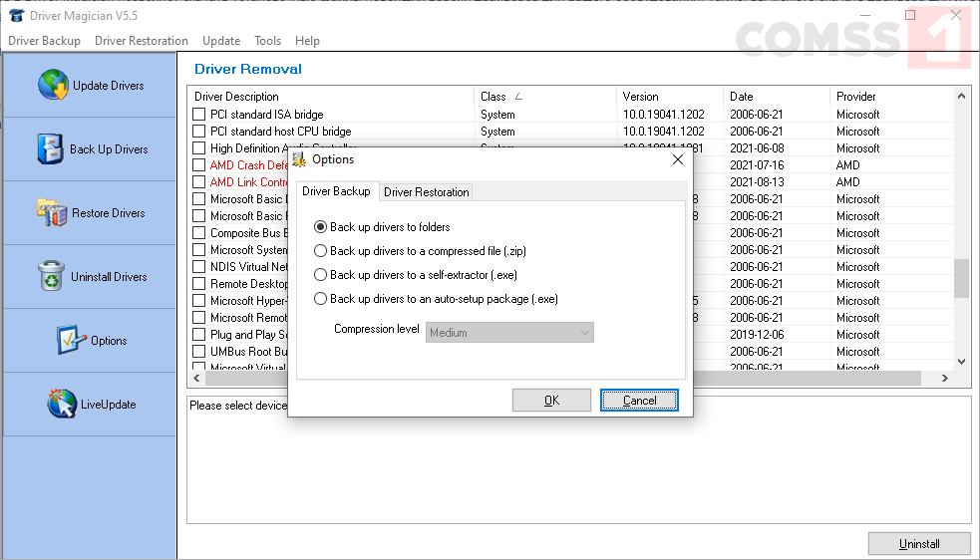Sort by the Class column header
Image resolution: width=980 pixels, height=560 pixels.
545,97
